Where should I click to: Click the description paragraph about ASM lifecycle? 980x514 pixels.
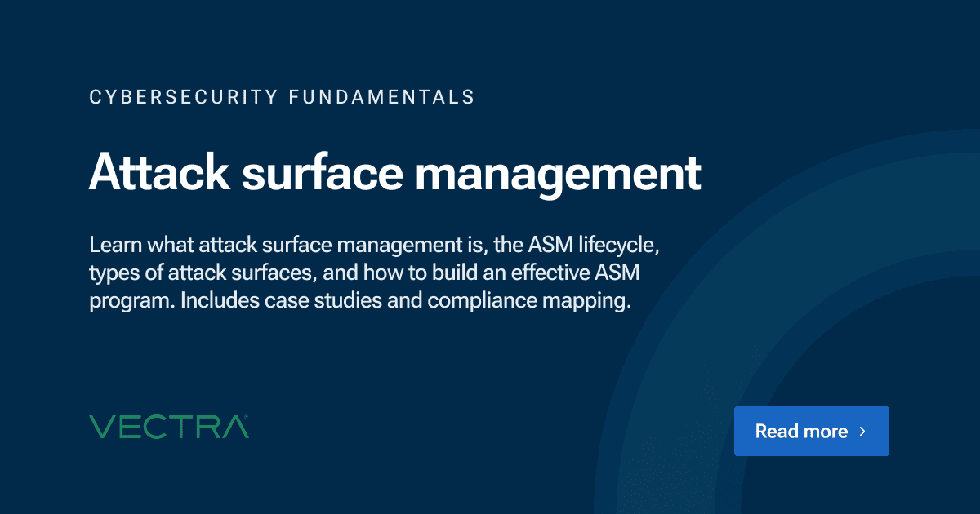tap(374, 273)
